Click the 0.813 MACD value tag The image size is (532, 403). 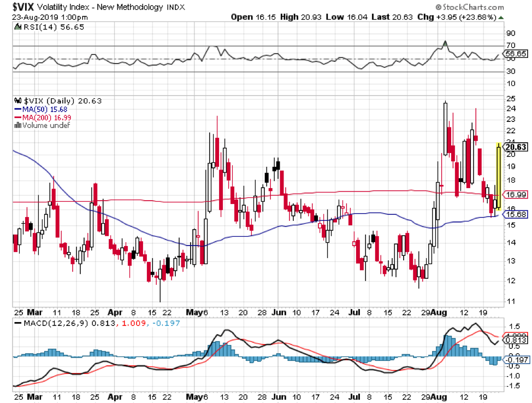point(515,340)
